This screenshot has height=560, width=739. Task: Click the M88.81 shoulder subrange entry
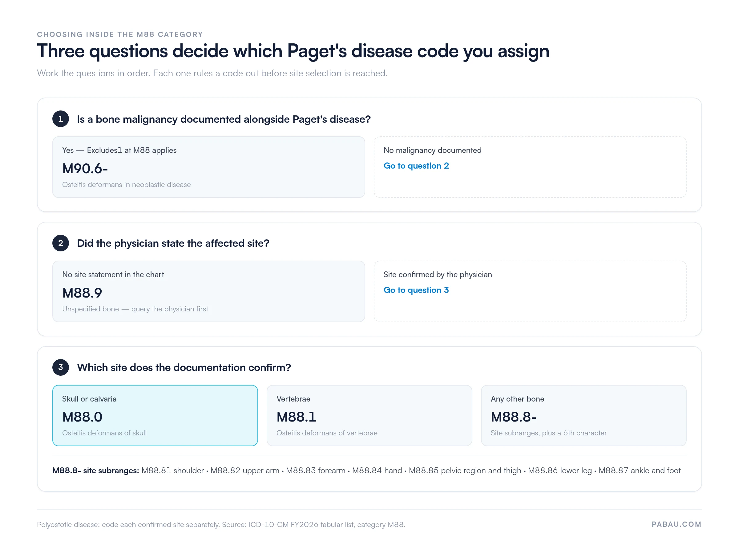(172, 470)
